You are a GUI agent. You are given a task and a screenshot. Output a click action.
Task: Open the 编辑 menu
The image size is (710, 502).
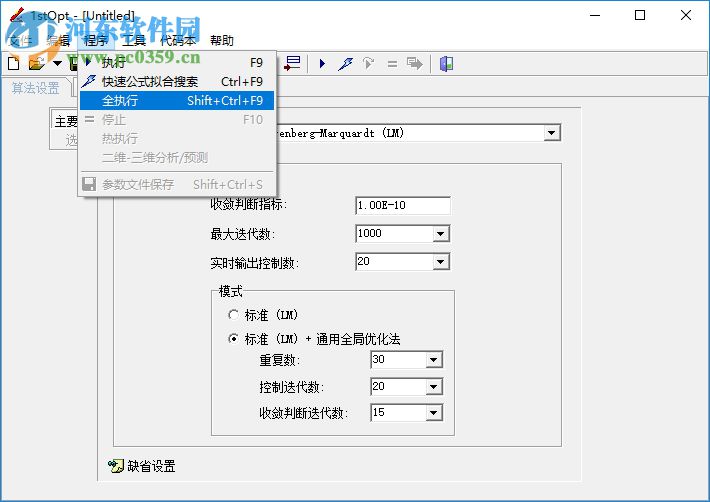point(58,41)
